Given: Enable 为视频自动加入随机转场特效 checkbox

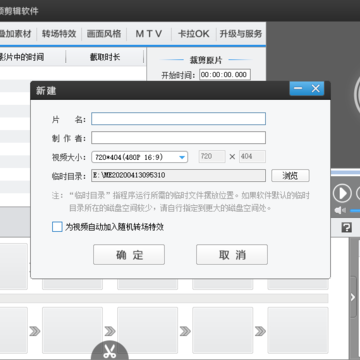Looking at the screenshot, I should pos(57,227).
